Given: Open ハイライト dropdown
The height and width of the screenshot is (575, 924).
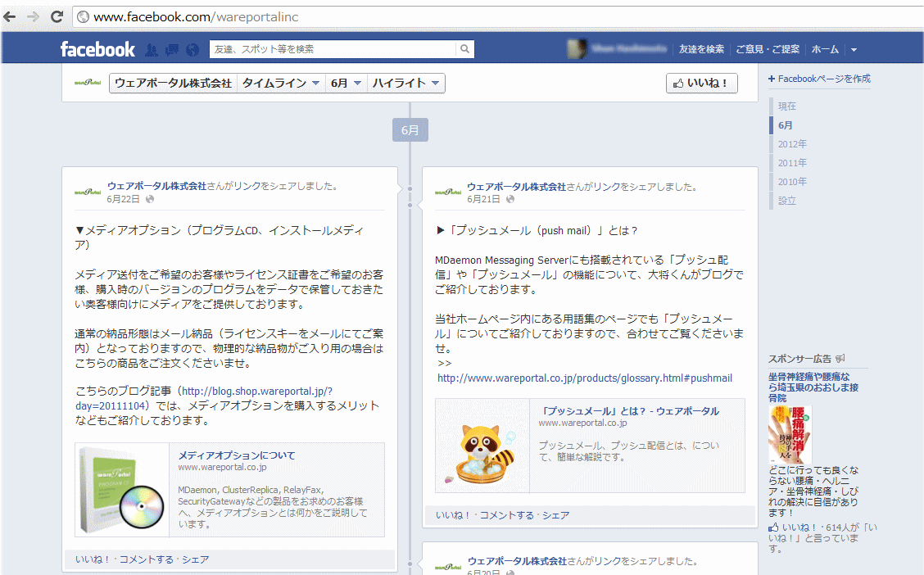Looking at the screenshot, I should pos(405,83).
